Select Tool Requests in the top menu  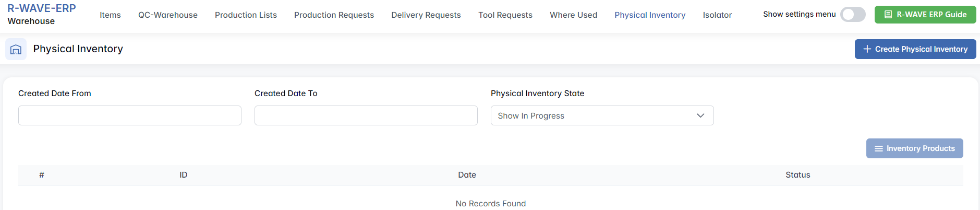505,15
